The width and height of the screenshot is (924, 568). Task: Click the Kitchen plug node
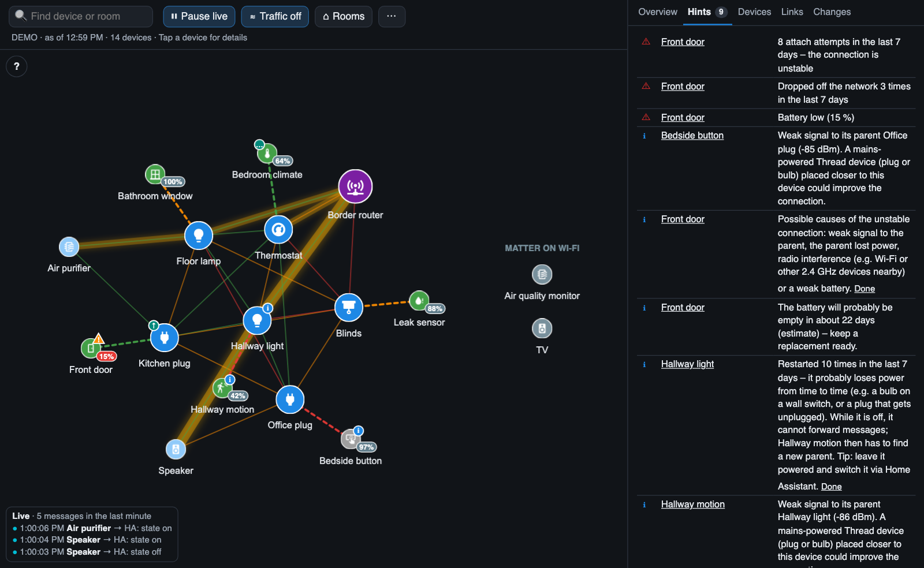click(165, 338)
